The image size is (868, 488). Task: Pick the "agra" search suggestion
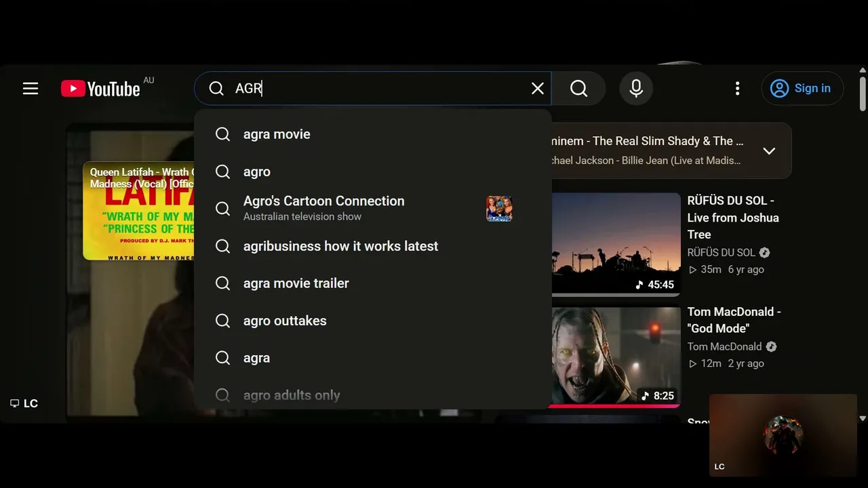(x=373, y=358)
